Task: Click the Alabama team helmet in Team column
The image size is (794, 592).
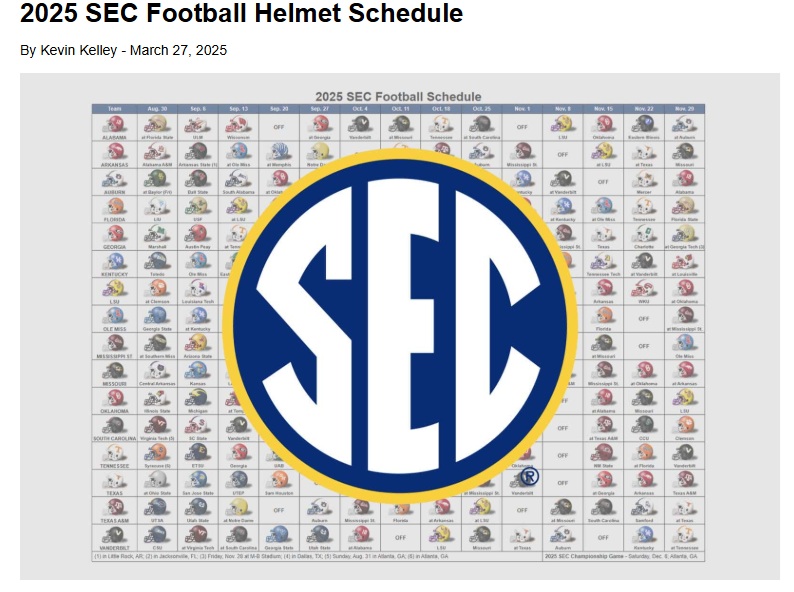Action: [x=116, y=123]
